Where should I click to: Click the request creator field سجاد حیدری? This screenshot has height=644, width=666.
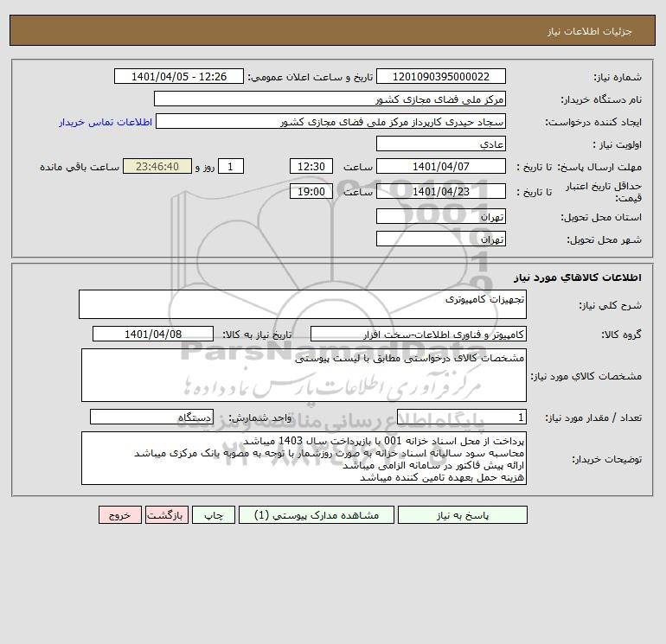330,121
